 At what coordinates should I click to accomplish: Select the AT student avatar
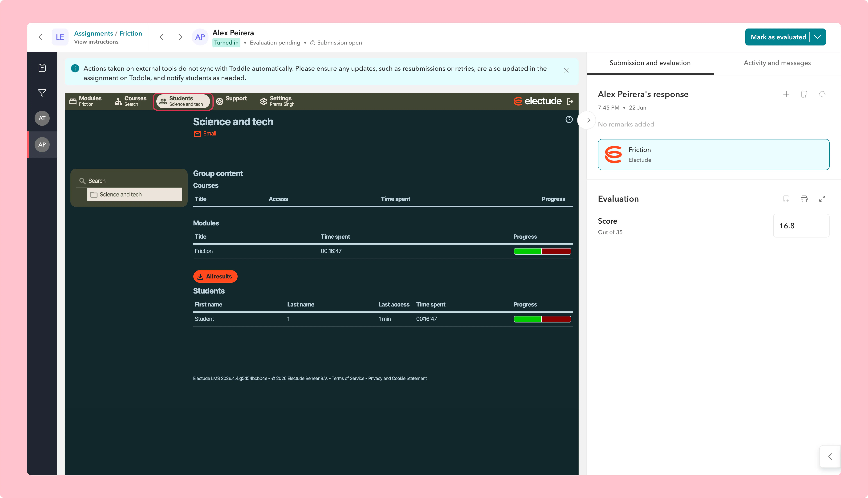[42, 118]
